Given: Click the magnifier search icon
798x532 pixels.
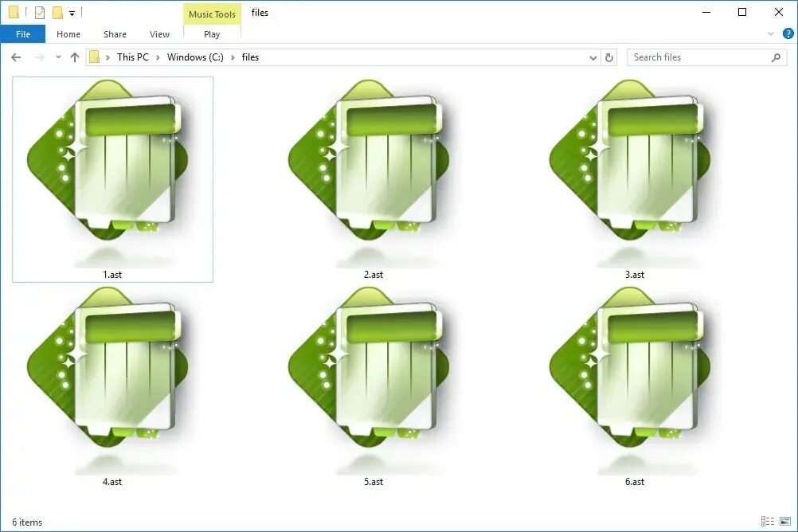Looking at the screenshot, I should [x=776, y=57].
